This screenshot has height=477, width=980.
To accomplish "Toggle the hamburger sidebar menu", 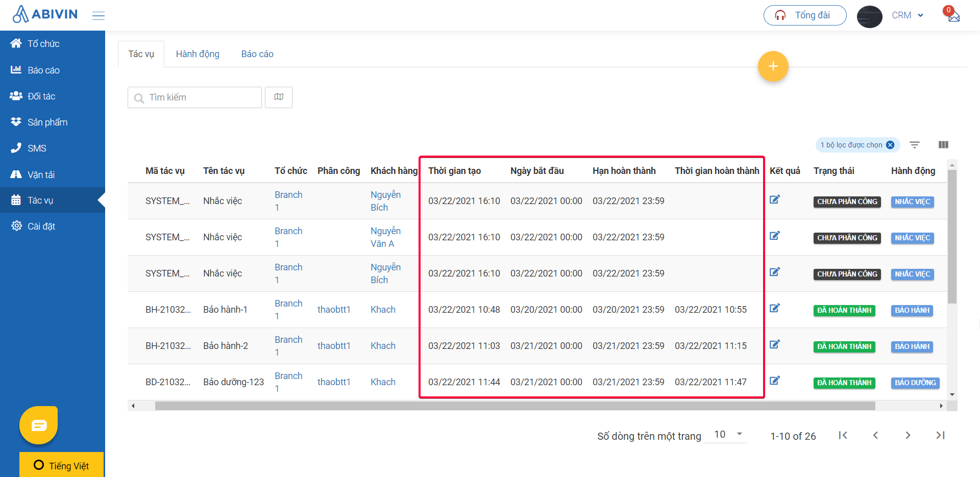I will (x=99, y=16).
